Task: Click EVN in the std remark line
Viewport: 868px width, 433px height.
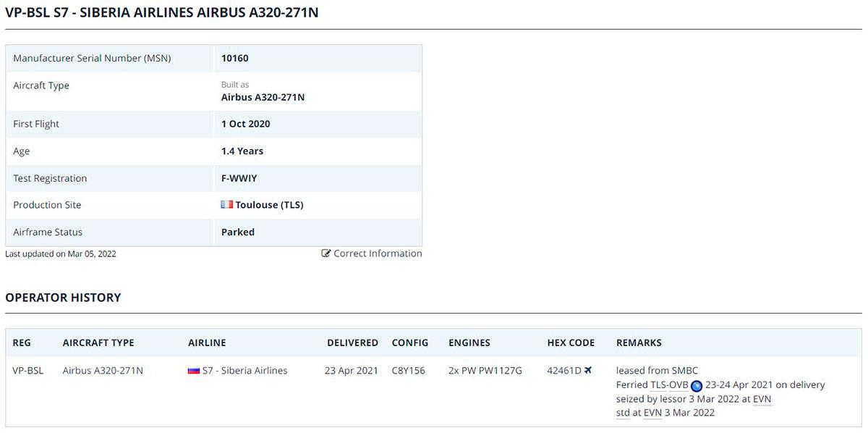Action: [653, 413]
